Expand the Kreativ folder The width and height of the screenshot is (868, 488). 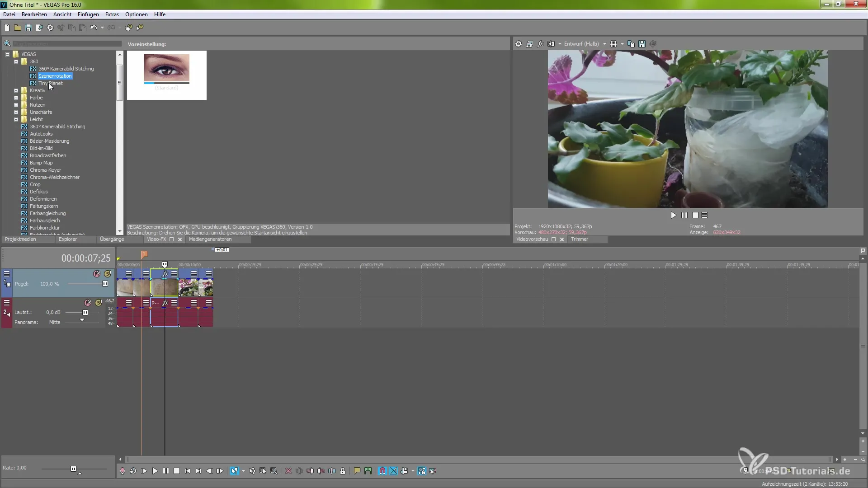(x=16, y=90)
